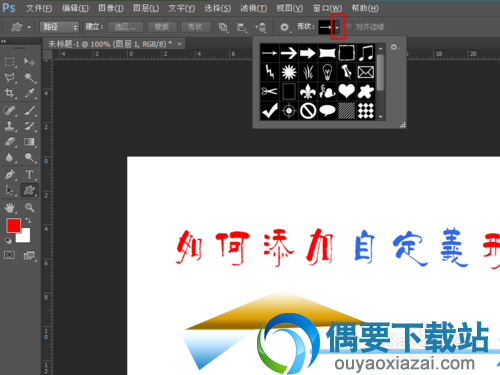Select the Healing Brush tool
Viewport: 500px width, 375px height.
[9, 110]
